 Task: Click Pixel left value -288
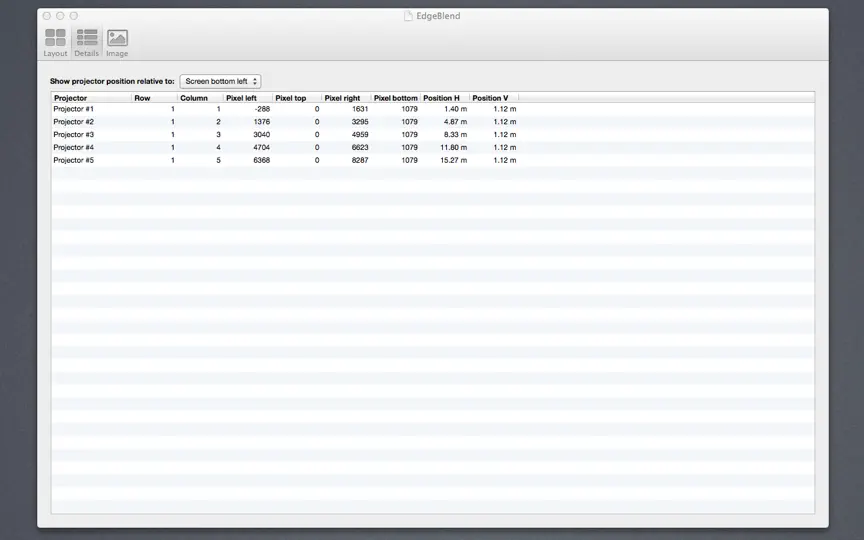pyautogui.click(x=262, y=109)
